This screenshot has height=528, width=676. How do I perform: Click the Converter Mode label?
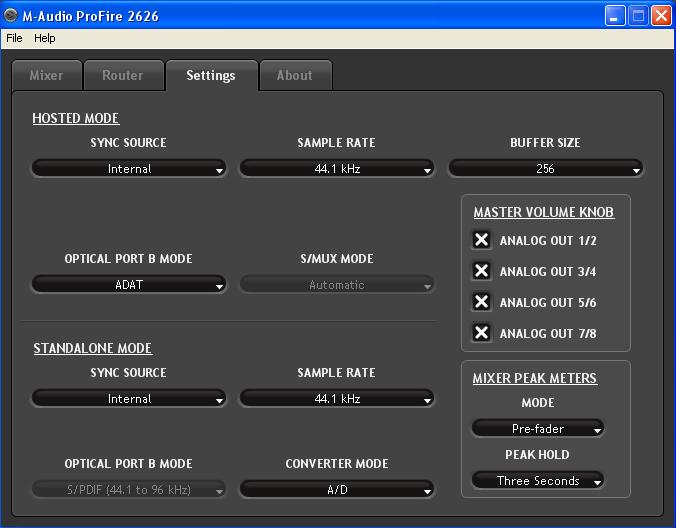pos(337,464)
